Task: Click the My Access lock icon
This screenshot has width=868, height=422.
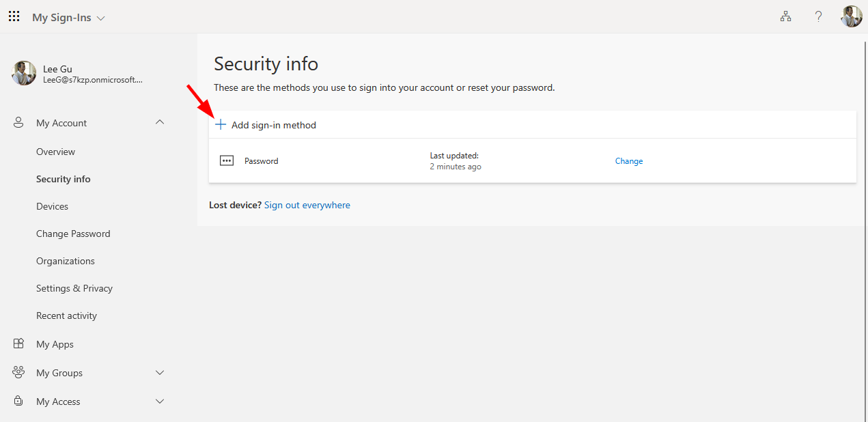Action: [x=19, y=402]
